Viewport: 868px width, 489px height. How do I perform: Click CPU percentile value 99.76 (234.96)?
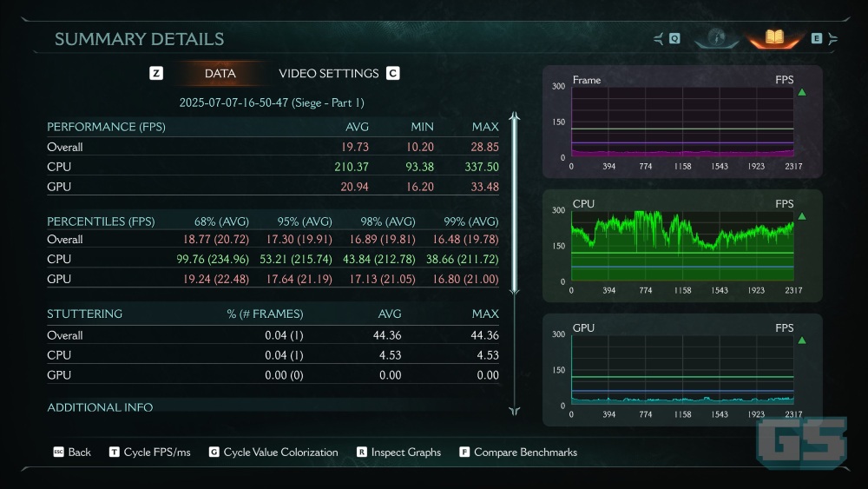214,259
